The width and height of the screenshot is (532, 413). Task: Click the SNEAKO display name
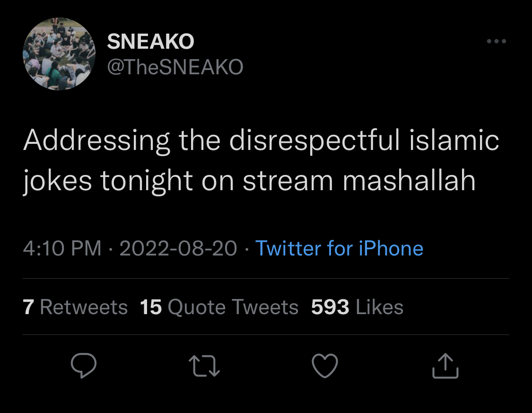(x=151, y=42)
